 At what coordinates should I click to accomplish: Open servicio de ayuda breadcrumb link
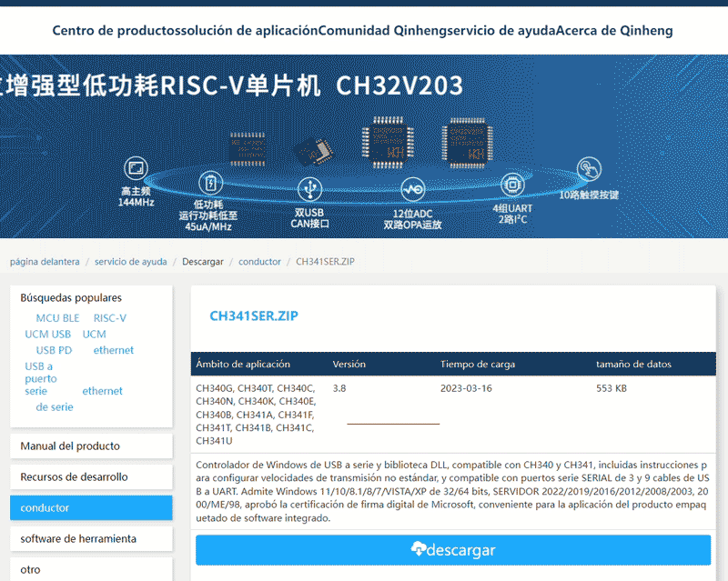(x=130, y=262)
